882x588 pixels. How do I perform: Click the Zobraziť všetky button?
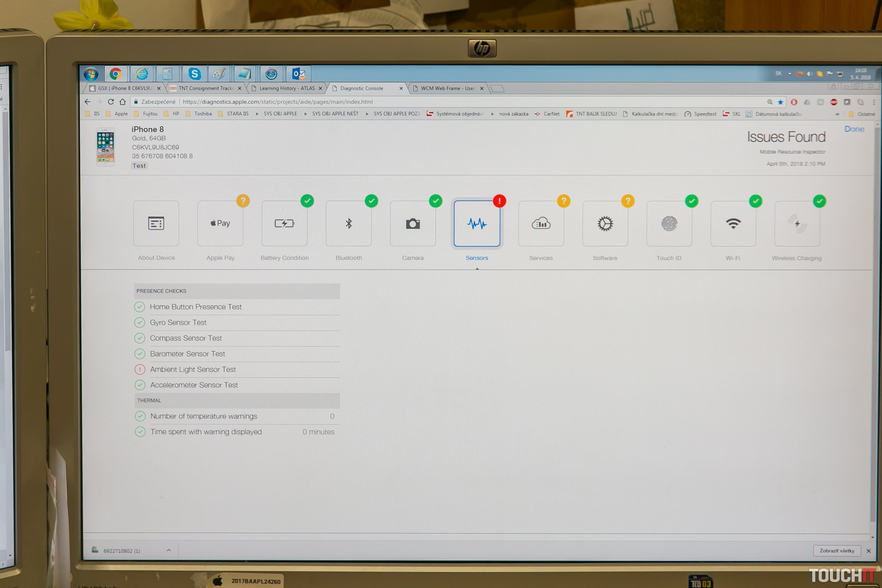tap(836, 551)
